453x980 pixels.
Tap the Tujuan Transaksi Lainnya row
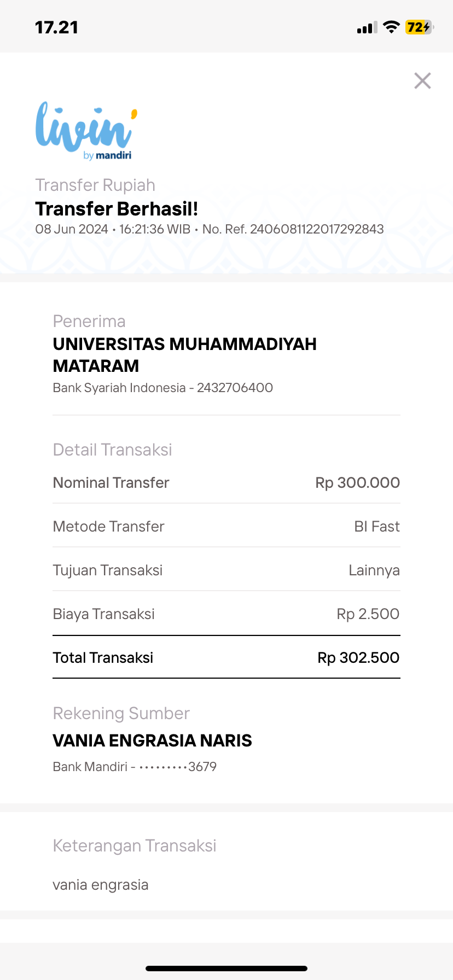[226, 570]
